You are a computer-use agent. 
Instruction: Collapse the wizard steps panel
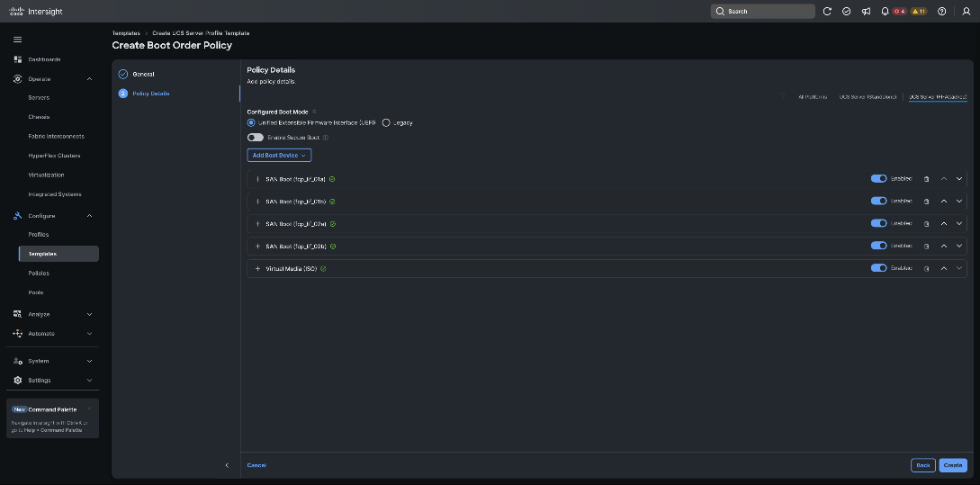coord(227,465)
